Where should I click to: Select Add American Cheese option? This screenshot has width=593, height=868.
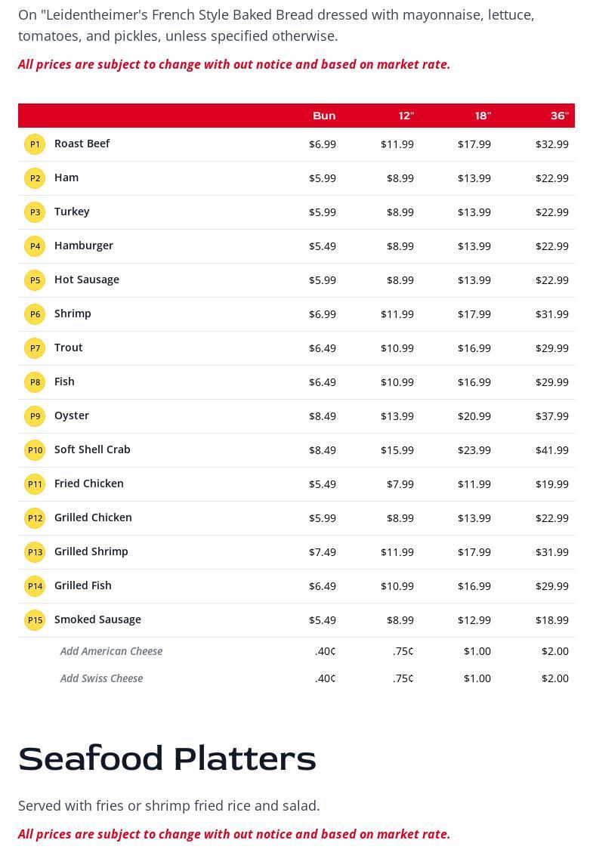point(111,651)
